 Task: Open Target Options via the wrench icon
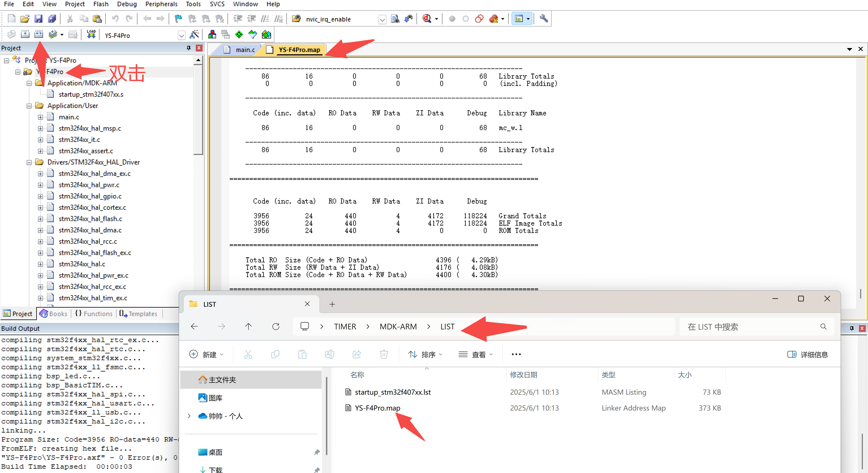coord(543,18)
